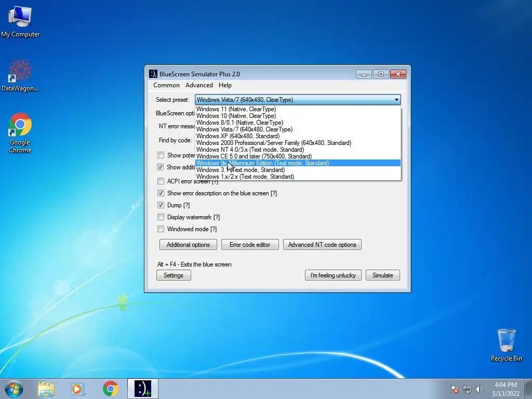
Task: Choose Windows 3.1x (Text mode) preset
Action: tap(298, 170)
